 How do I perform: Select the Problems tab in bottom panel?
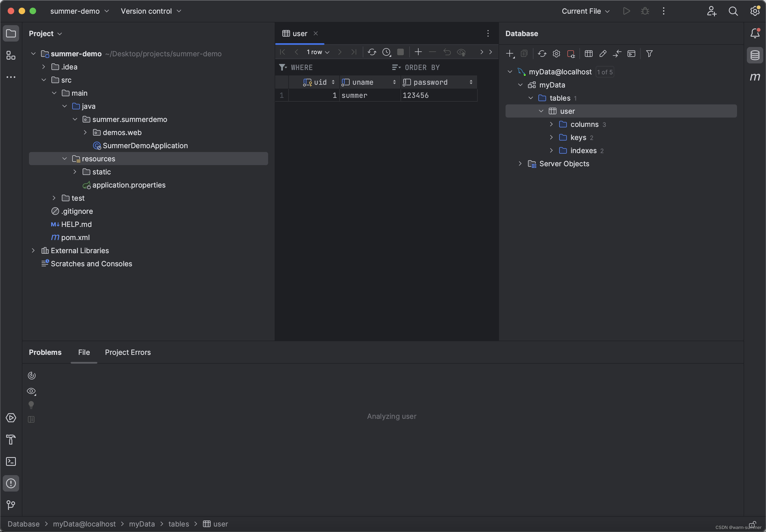tap(45, 352)
